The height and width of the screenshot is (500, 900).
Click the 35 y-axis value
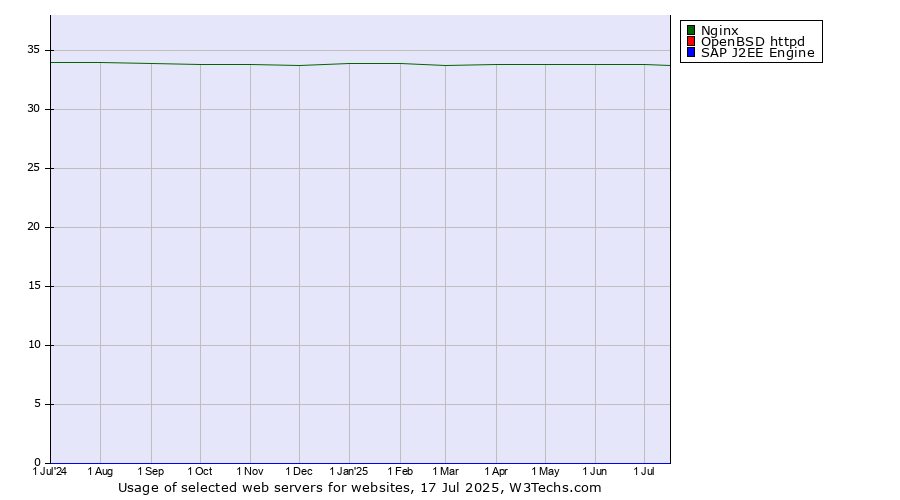[x=33, y=50]
